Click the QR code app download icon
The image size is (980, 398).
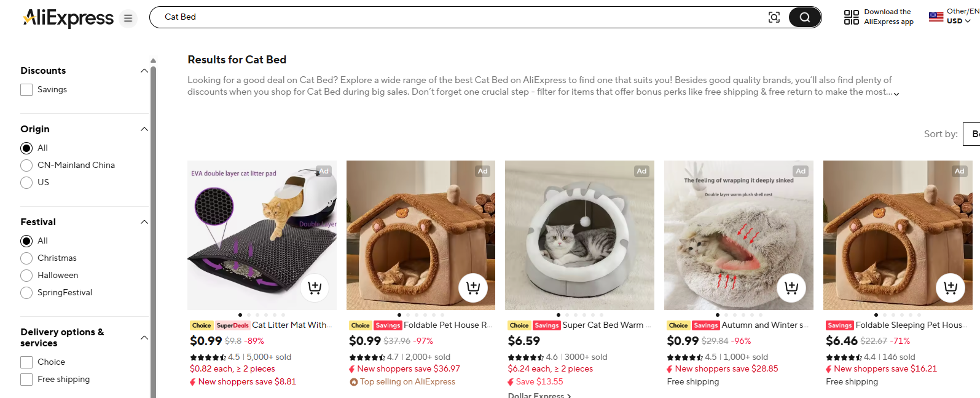coord(851,17)
